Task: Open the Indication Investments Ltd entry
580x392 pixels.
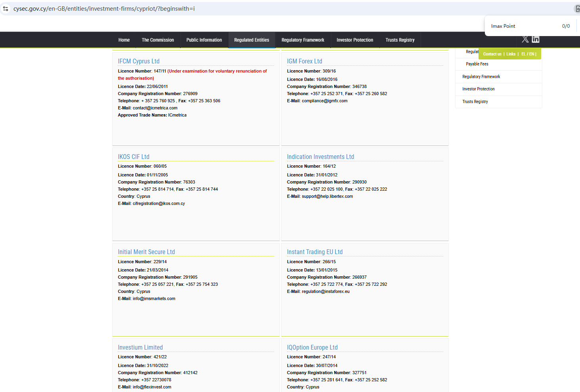Action: pyautogui.click(x=320, y=157)
